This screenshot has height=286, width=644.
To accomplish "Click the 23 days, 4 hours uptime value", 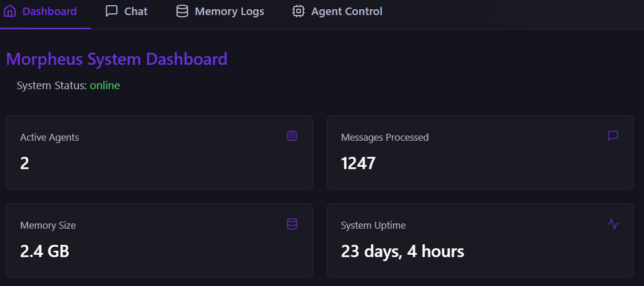I will [x=403, y=251].
